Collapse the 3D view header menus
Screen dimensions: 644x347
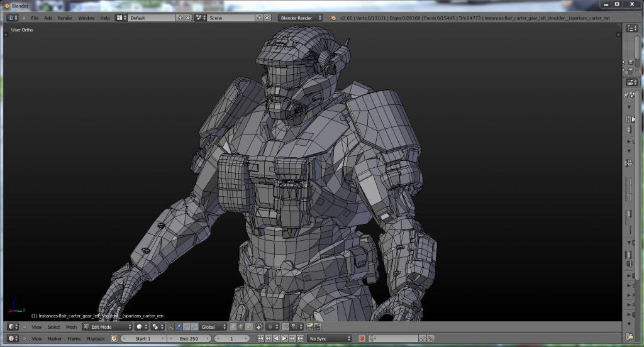(25, 327)
